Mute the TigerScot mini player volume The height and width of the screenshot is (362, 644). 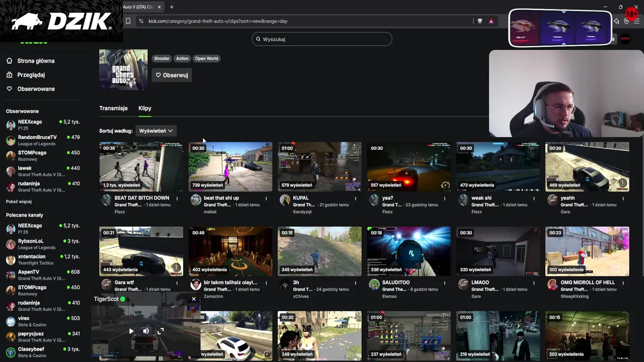click(146, 331)
